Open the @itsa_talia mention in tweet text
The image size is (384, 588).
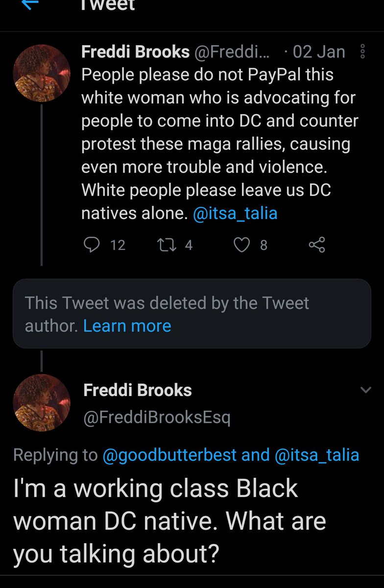point(235,214)
